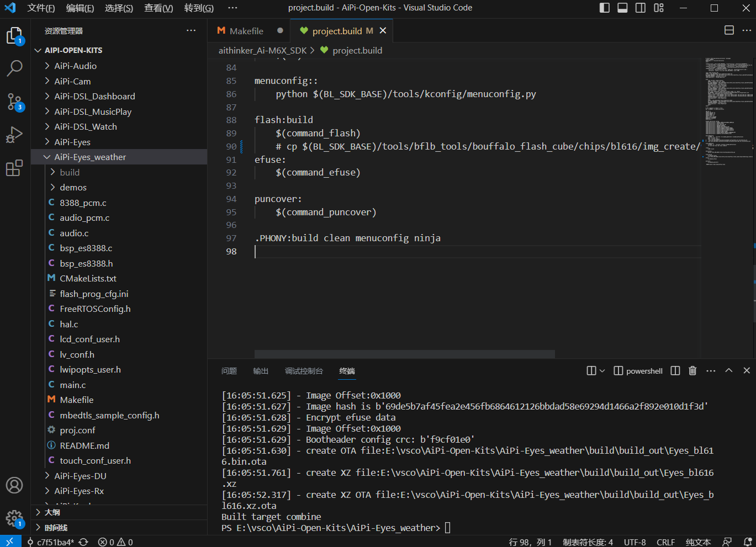The height and width of the screenshot is (547, 756).
Task: Open the Explorer view in activity bar
Action: pyautogui.click(x=14, y=36)
